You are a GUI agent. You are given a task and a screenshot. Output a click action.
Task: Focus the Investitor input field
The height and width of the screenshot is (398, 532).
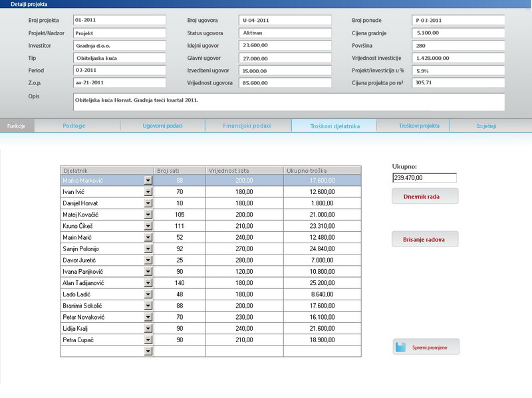click(x=120, y=45)
